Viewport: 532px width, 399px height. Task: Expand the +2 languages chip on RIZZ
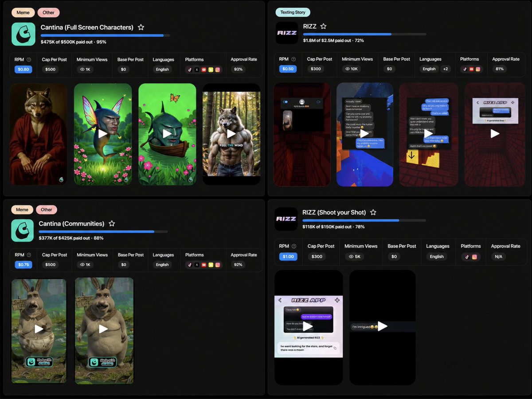[446, 69]
